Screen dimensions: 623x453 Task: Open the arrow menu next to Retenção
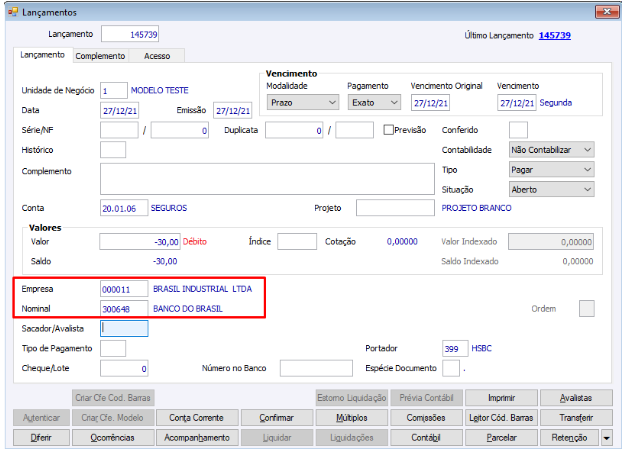[606, 438]
